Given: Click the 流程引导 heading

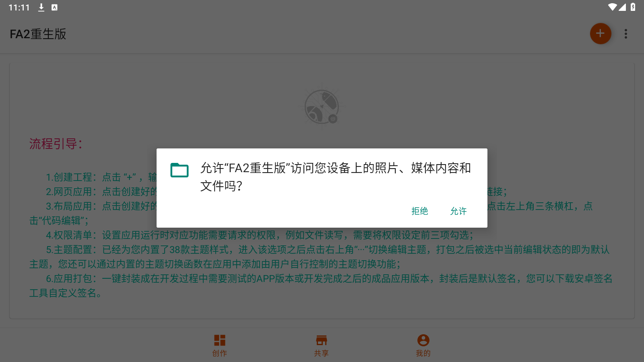Looking at the screenshot, I should click(56, 144).
